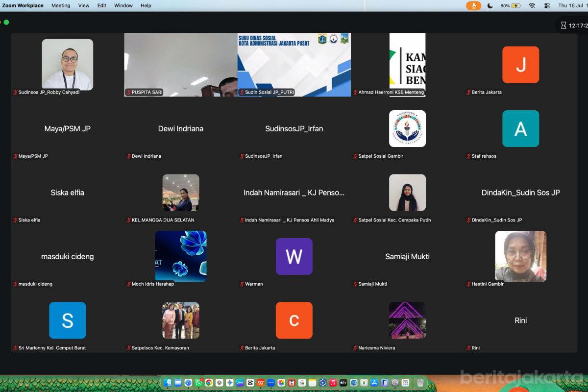Launch Google Chrome from the dock
Image resolution: width=588 pixels, height=392 pixels.
point(209,382)
